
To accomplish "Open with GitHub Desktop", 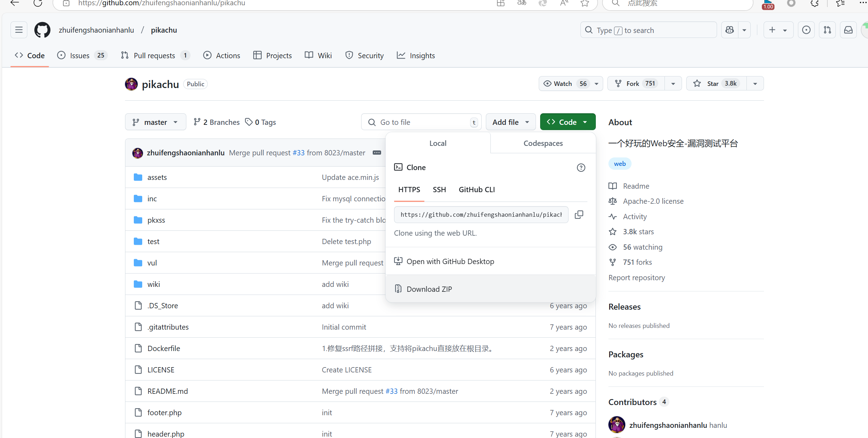I will click(x=450, y=261).
